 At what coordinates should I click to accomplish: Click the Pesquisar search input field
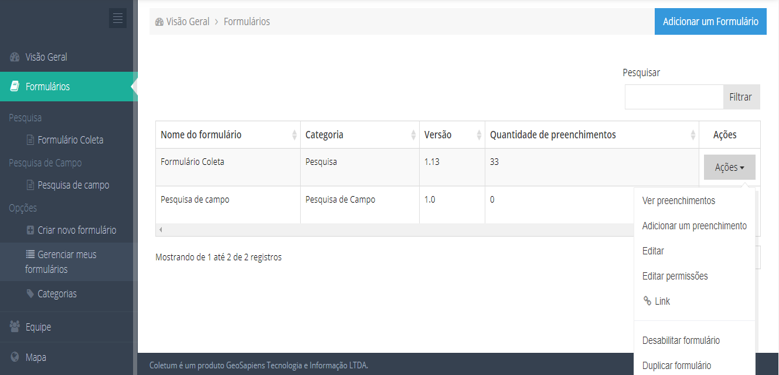pyautogui.click(x=674, y=97)
